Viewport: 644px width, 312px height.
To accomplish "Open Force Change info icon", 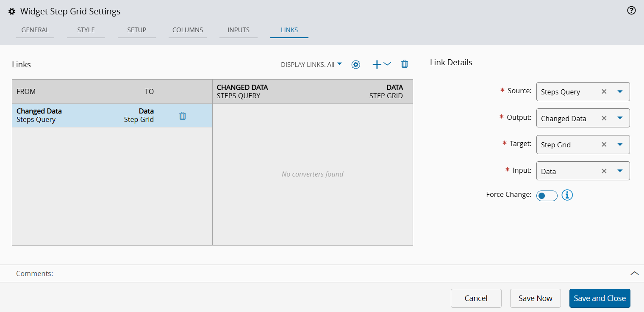I will [567, 195].
